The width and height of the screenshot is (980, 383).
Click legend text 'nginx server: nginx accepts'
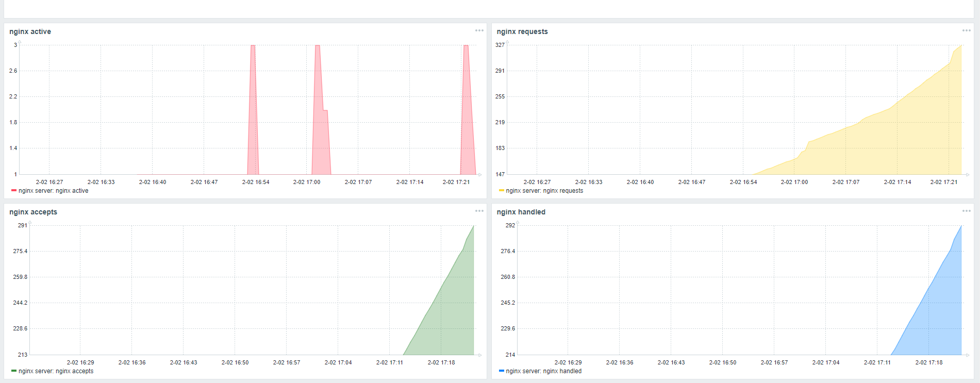coord(56,371)
